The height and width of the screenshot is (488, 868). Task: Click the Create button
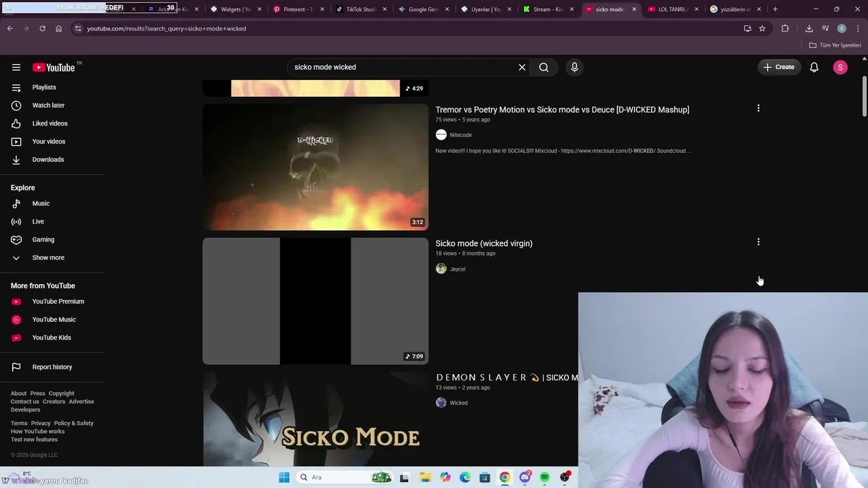778,67
